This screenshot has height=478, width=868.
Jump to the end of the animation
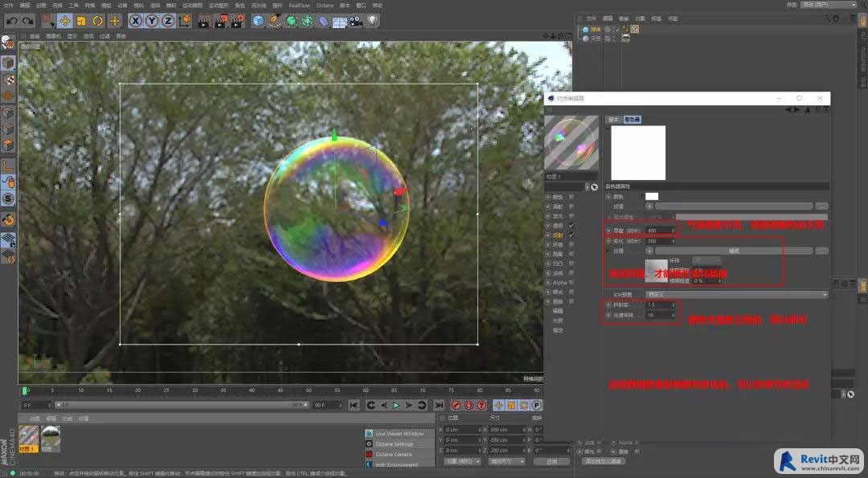(439, 406)
